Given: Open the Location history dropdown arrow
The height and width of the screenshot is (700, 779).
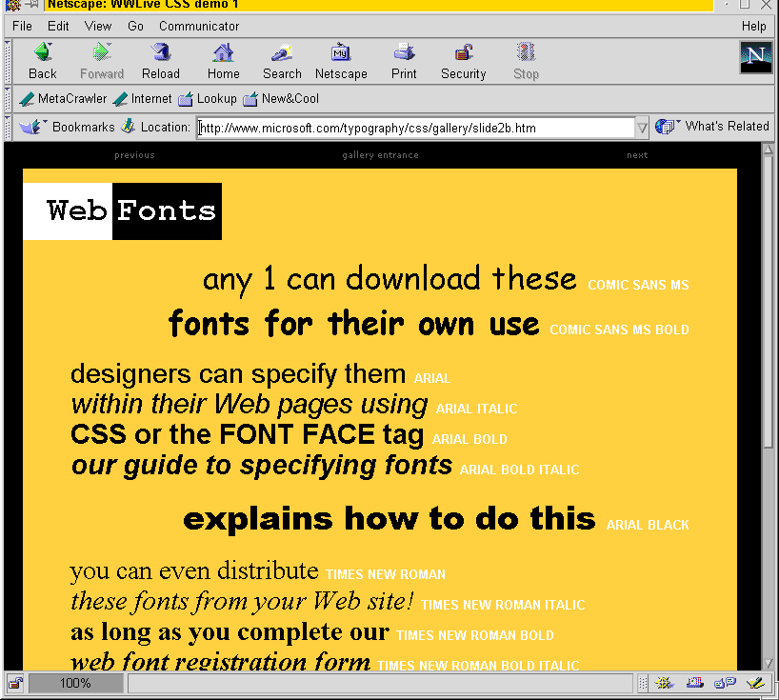Looking at the screenshot, I should [x=642, y=129].
